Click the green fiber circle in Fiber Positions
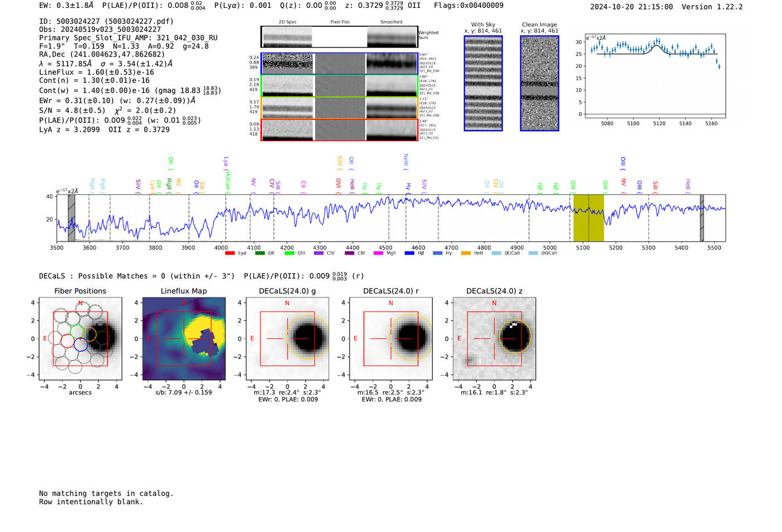The height and width of the screenshot is (532, 782). click(x=77, y=332)
